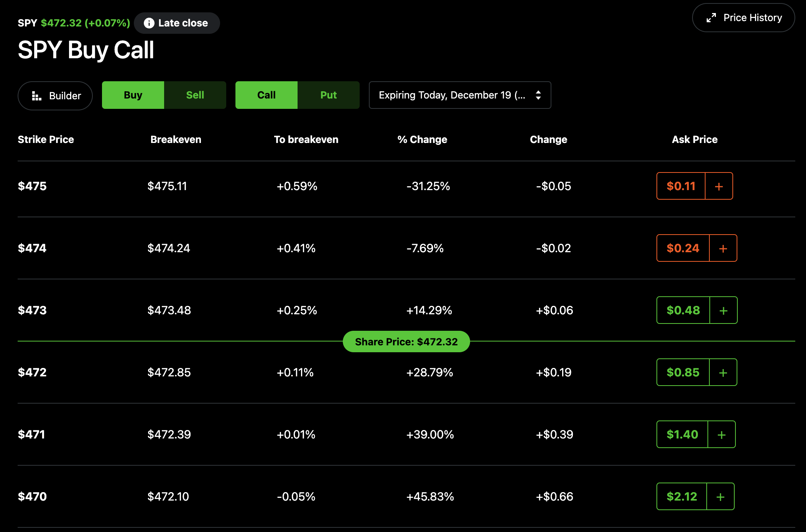Click the -31.25% change value
806x532 pixels.
click(428, 186)
